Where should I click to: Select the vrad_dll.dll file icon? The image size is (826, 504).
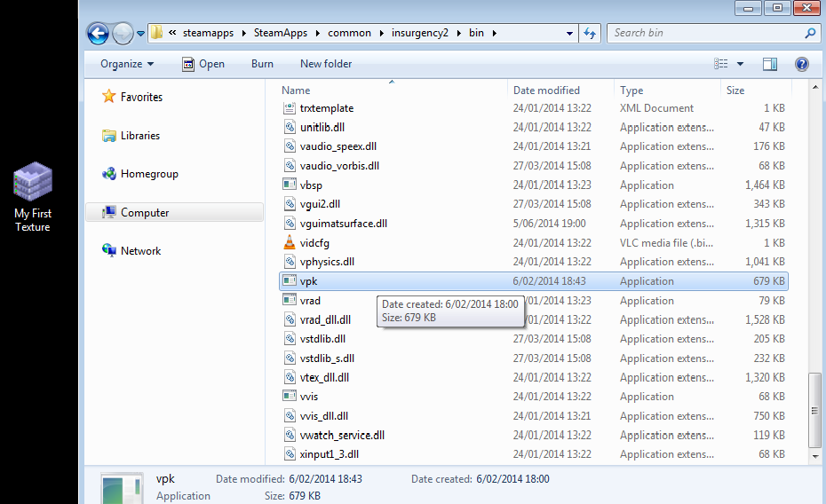point(290,319)
